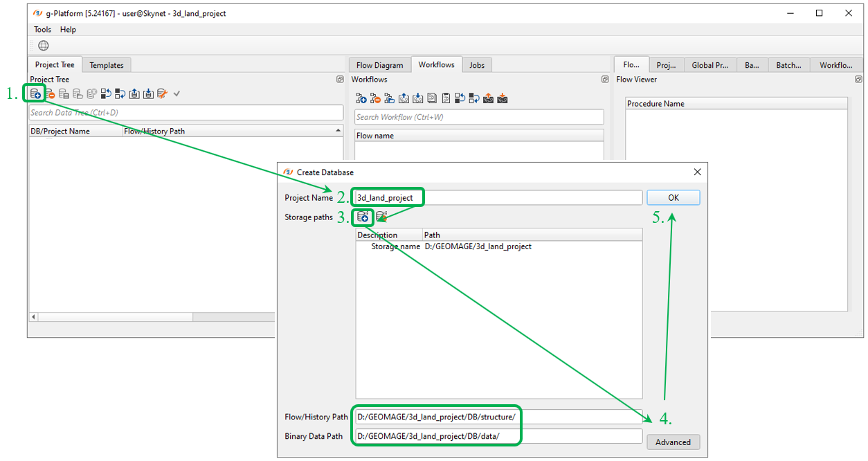Sort by the Flow/History Path column arrow
This screenshot has height=461, width=868.
coord(338,131)
